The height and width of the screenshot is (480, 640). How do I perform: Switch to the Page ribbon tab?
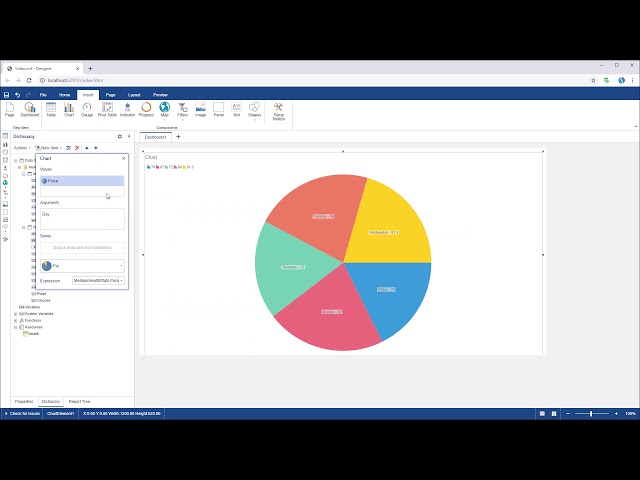pyautogui.click(x=111, y=95)
